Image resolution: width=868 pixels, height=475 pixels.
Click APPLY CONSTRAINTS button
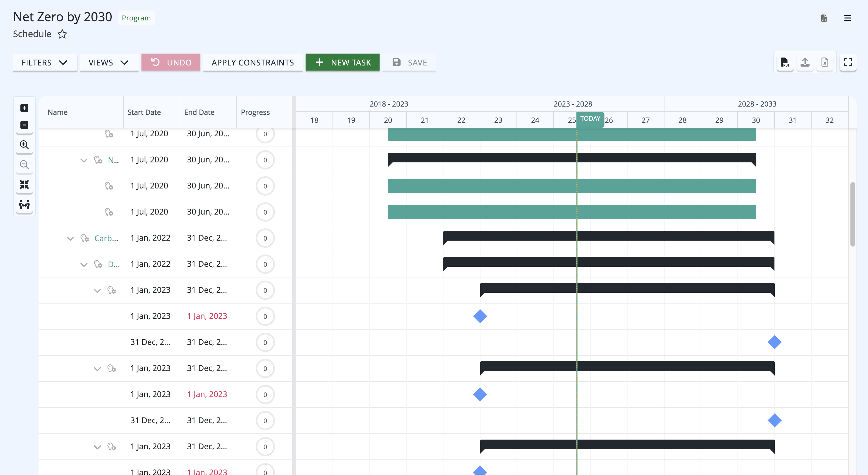tap(253, 63)
